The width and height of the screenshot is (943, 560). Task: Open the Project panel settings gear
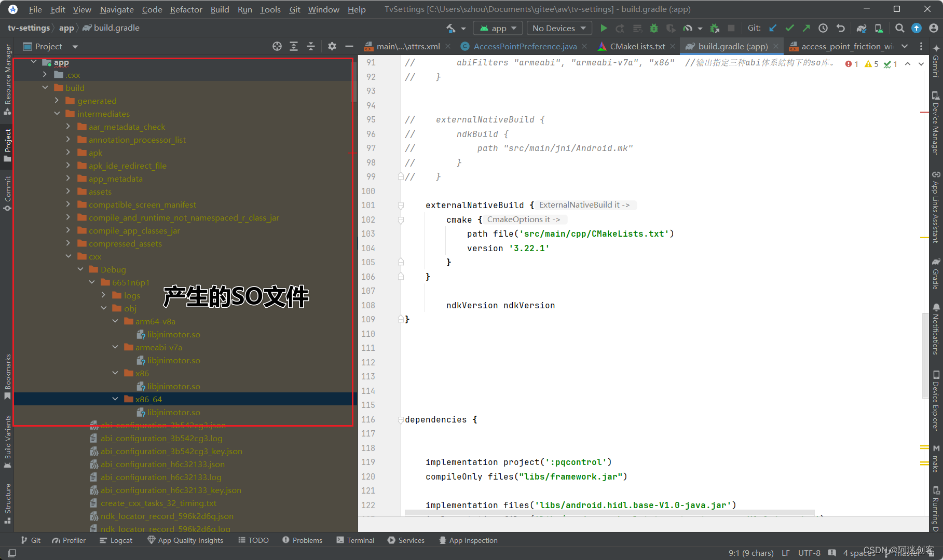pyautogui.click(x=332, y=46)
